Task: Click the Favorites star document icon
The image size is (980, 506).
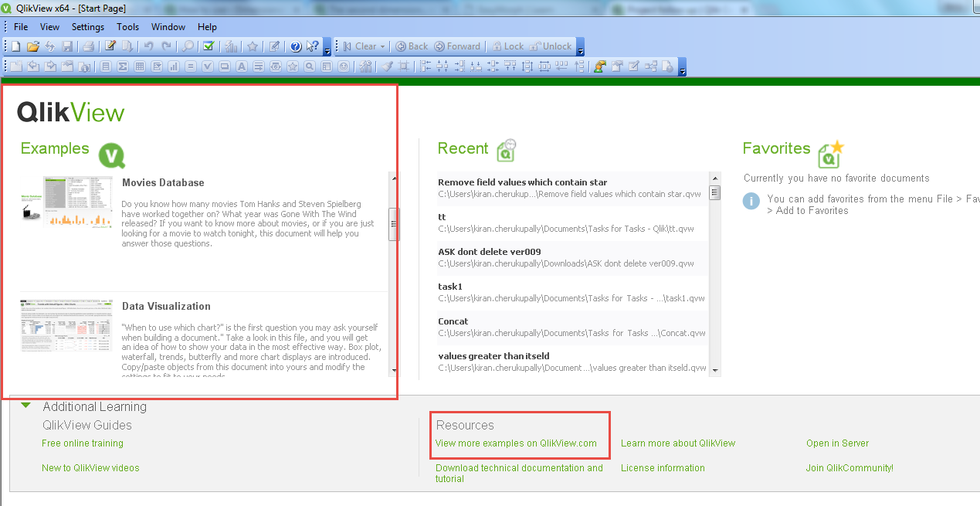Action: [x=831, y=153]
